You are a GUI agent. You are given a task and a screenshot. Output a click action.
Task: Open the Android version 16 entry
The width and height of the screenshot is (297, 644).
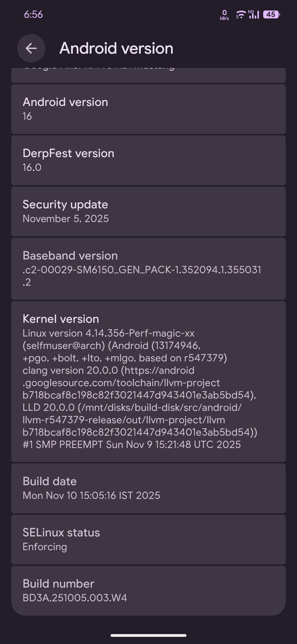(148, 109)
